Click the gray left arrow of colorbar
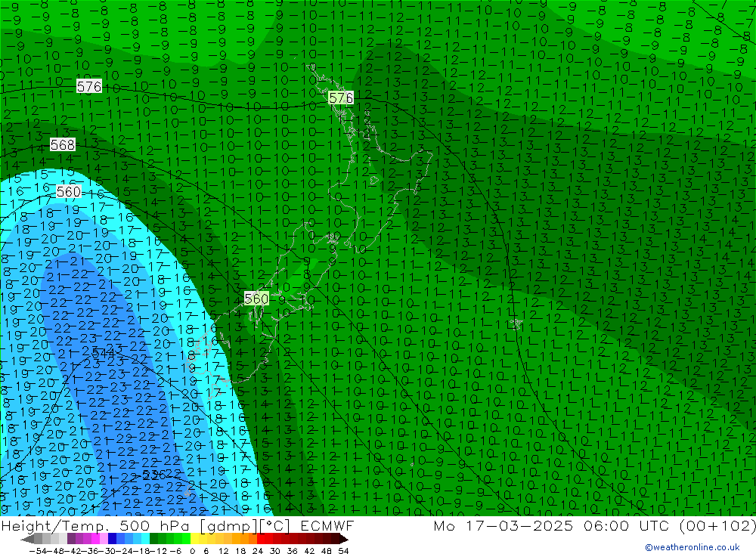This screenshot has width=756, height=554. (27, 539)
